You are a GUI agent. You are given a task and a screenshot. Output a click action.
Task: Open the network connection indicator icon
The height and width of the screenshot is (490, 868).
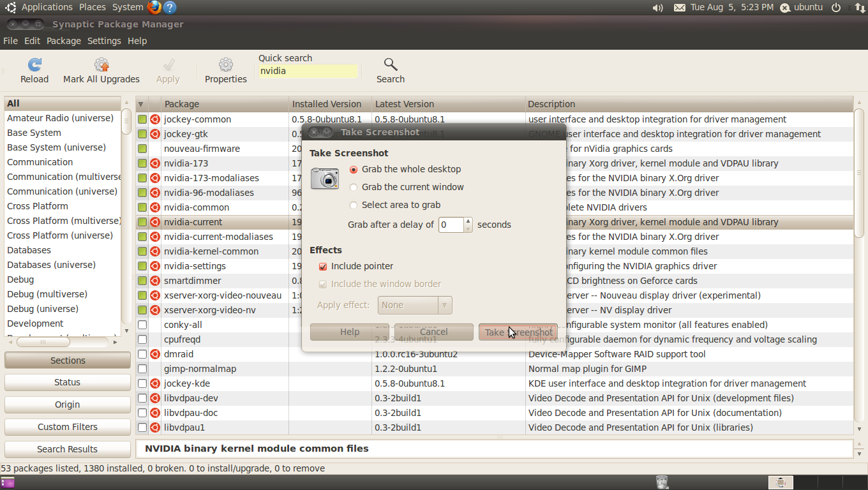click(860, 8)
